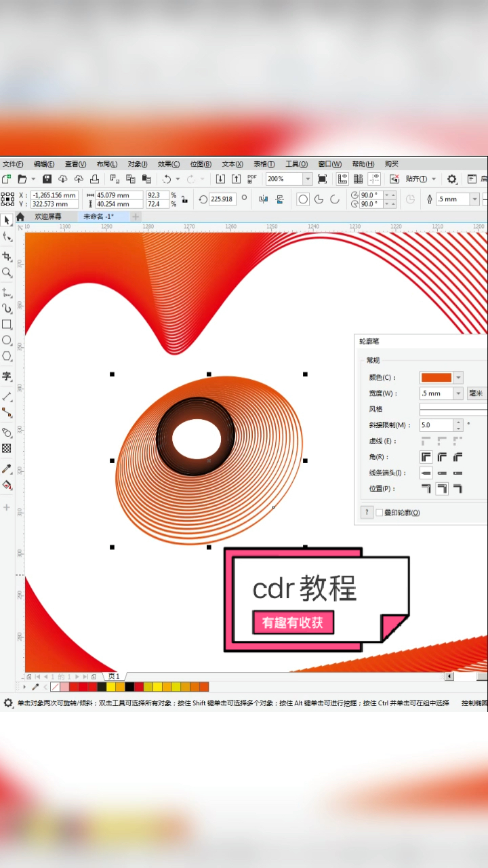Open the 编辑 menu
This screenshot has height=868, width=488.
45,164
